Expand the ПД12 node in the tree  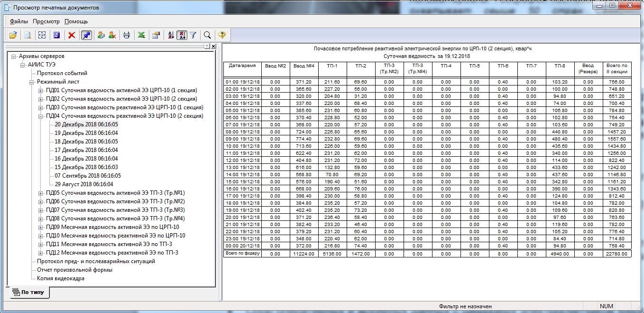coord(40,253)
